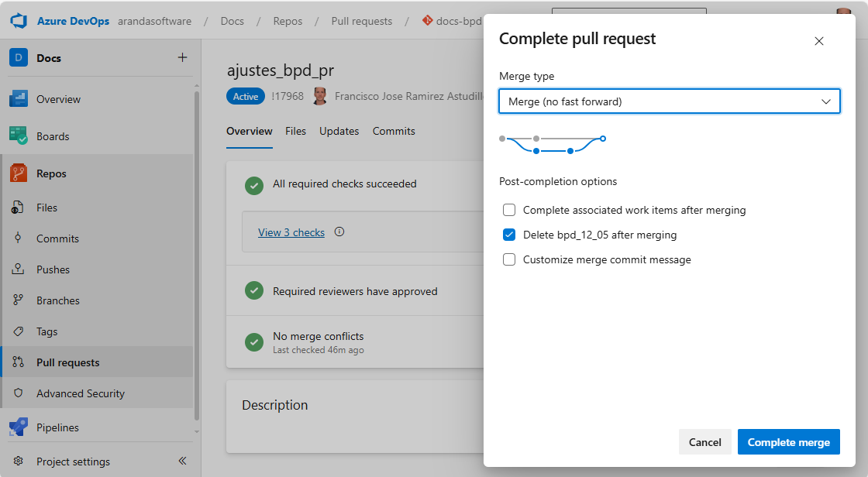The image size is (868, 477).
Task: Switch to the Files tab
Action: pos(295,131)
